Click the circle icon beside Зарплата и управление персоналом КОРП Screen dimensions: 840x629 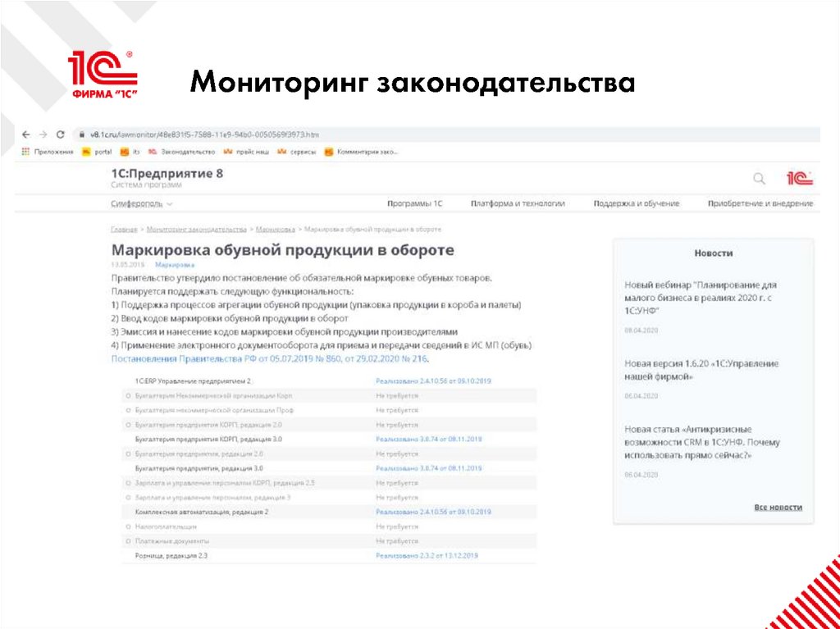128,483
